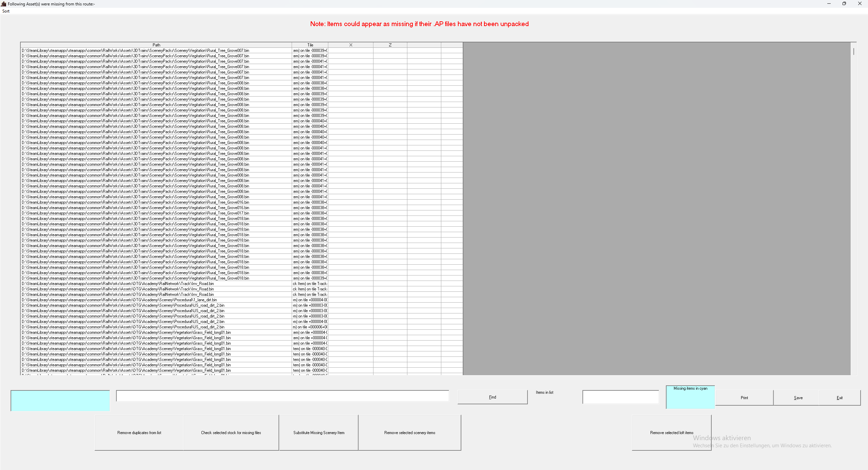This screenshot has width=868, height=470.
Task: Click the Items in list count field
Action: [x=620, y=397]
